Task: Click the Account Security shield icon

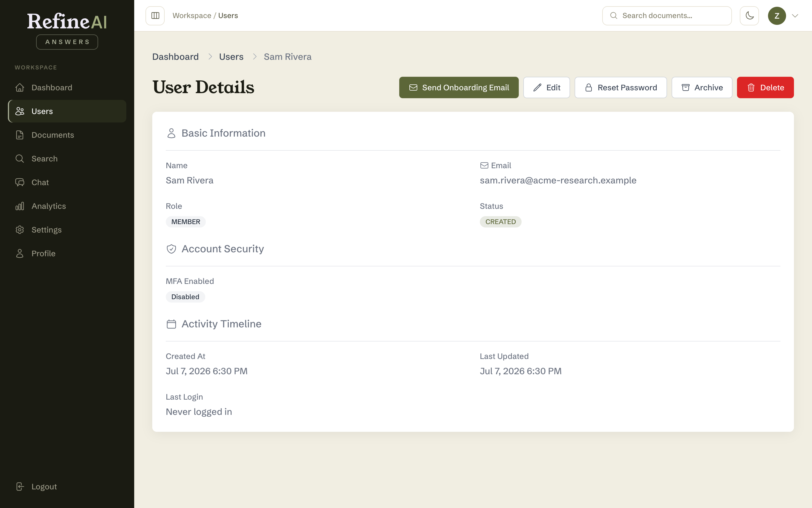Action: (171, 249)
